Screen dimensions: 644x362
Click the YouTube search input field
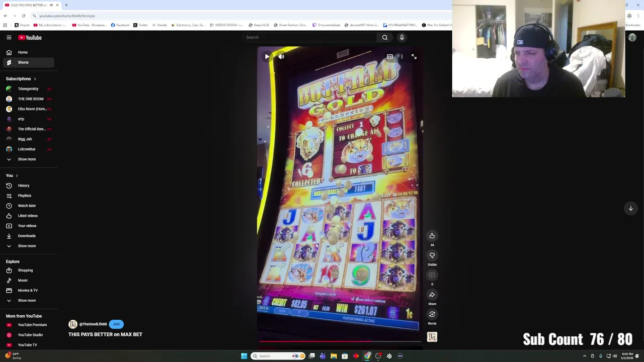309,37
